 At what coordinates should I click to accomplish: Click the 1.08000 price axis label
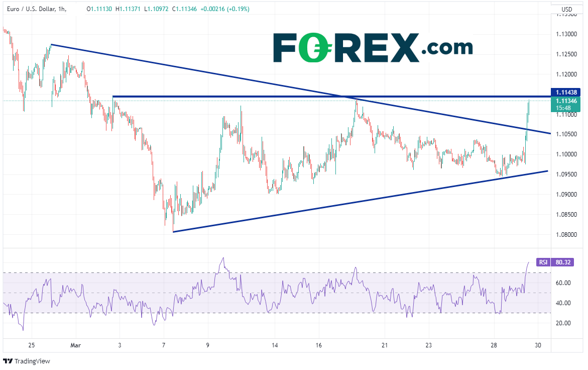click(x=565, y=235)
